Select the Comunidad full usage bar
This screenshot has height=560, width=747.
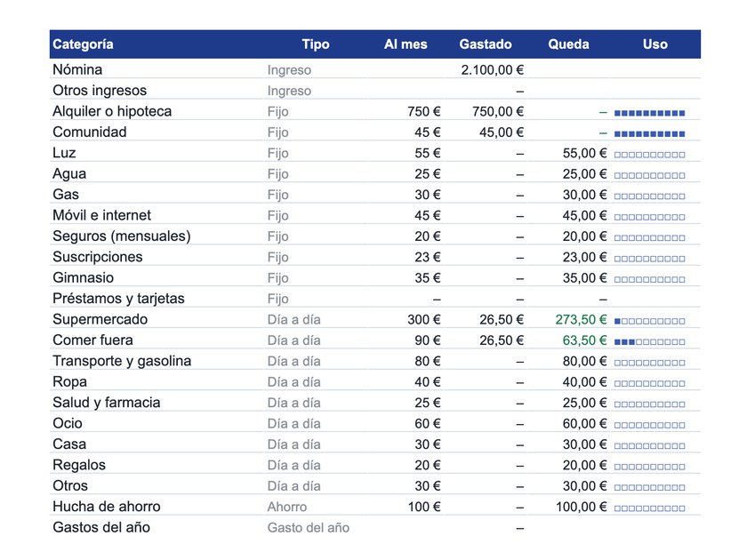[649, 134]
